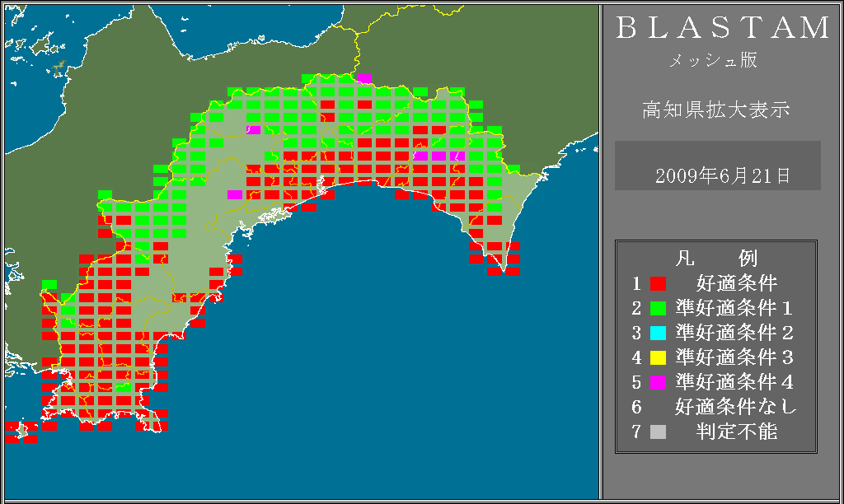Viewport: 844px width, 504px height.
Task: Click the magenta mesh cell at the map's northern edge
Action: click(364, 78)
